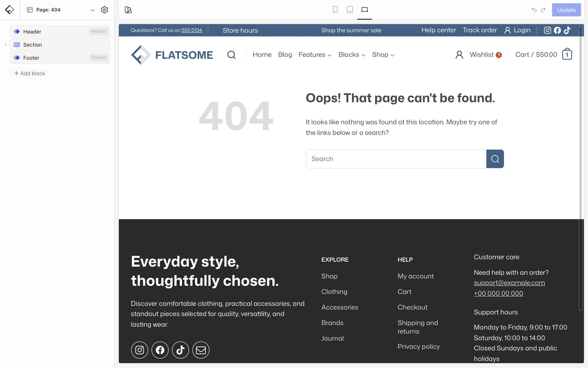Click the account user icon beside Wishlist
Viewport: 588px width, 368px height.
459,55
